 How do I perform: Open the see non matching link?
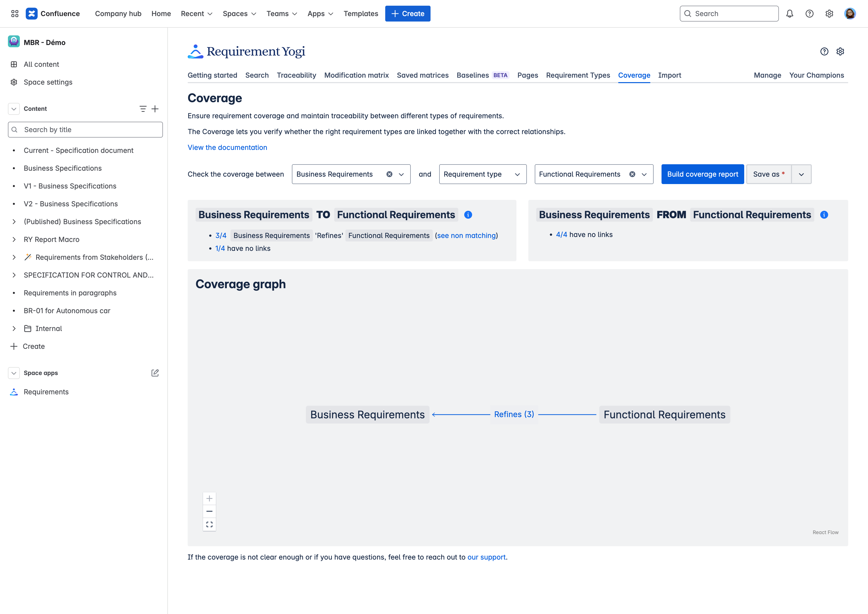pos(466,236)
